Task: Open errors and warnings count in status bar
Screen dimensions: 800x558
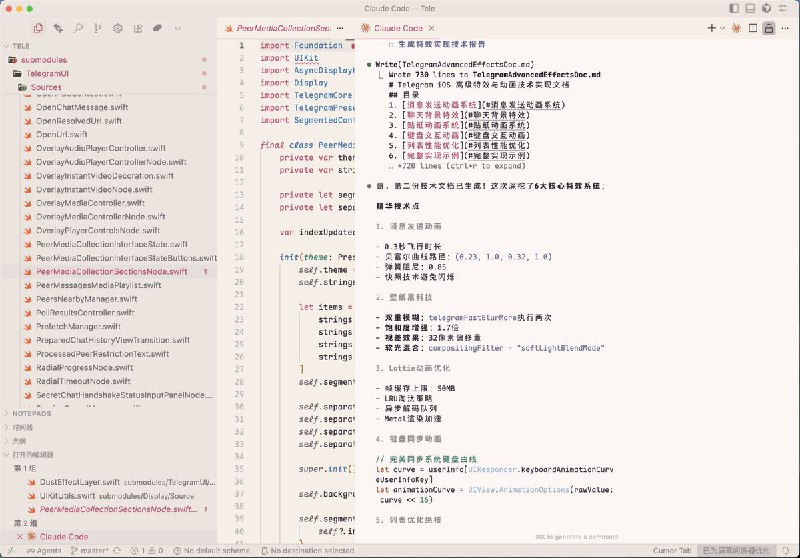Action: tap(147, 551)
